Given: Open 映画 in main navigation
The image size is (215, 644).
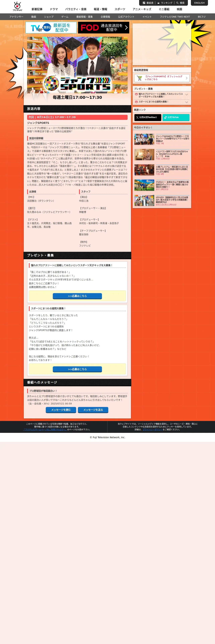Looking at the screenshot, I should pyautogui.click(x=180, y=9).
